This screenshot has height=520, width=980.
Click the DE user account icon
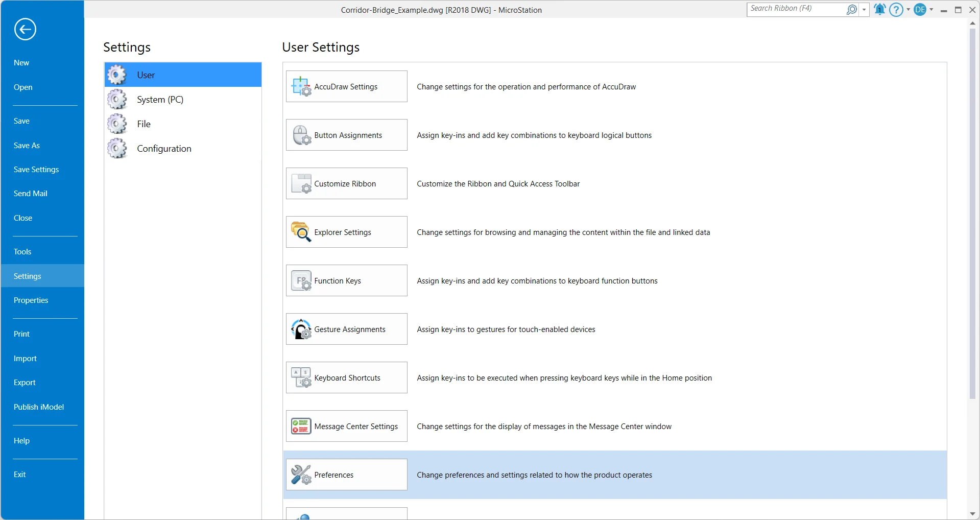[920, 9]
